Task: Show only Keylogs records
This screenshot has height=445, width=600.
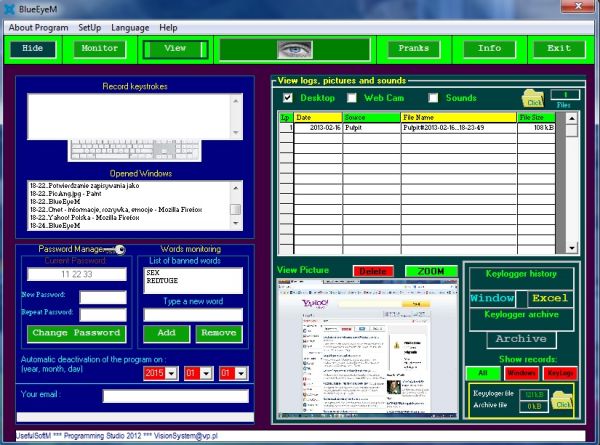Action: 560,373
